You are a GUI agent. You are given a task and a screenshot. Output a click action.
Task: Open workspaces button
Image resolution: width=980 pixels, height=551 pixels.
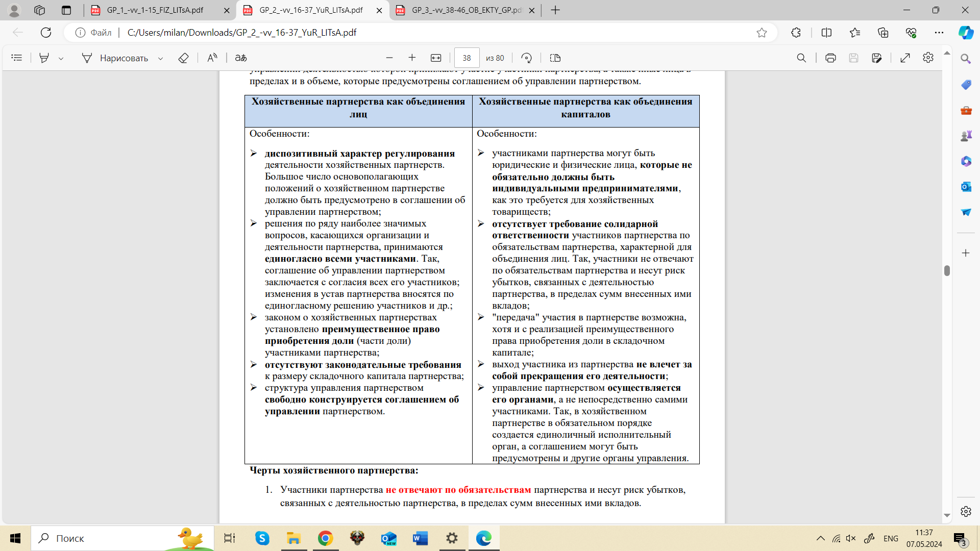point(40,10)
